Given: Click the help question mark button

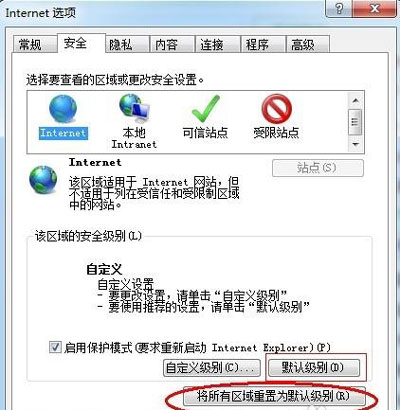Looking at the screenshot, I should point(339,8).
